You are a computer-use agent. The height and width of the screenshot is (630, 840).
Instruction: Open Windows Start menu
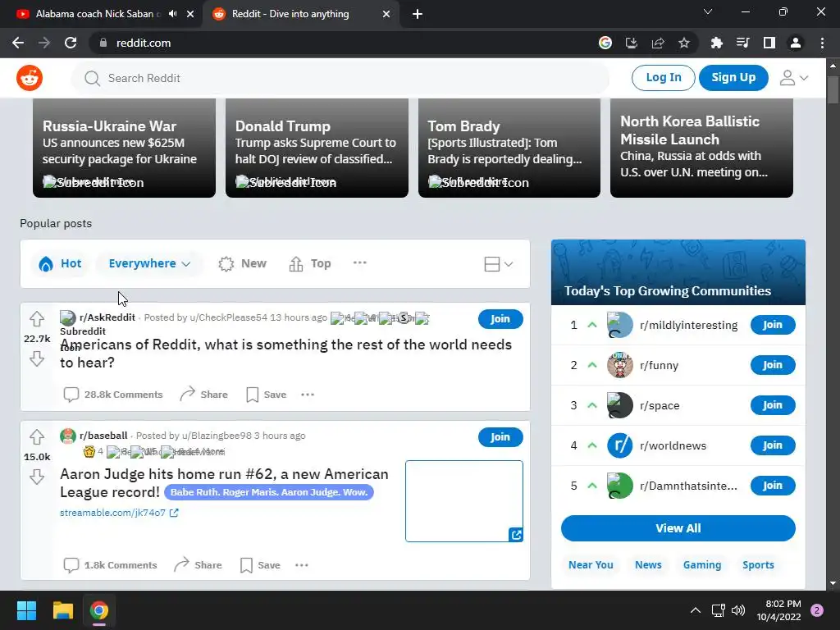coord(26,610)
